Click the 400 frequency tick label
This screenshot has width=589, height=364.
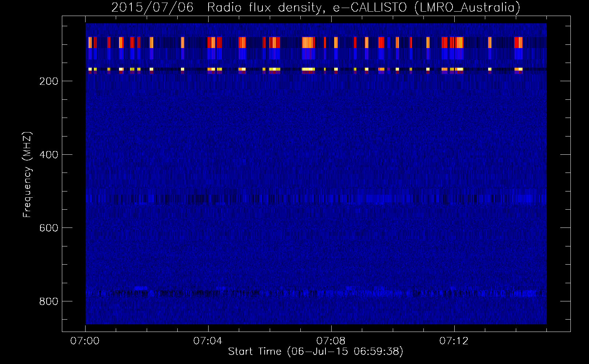pyautogui.click(x=48, y=155)
